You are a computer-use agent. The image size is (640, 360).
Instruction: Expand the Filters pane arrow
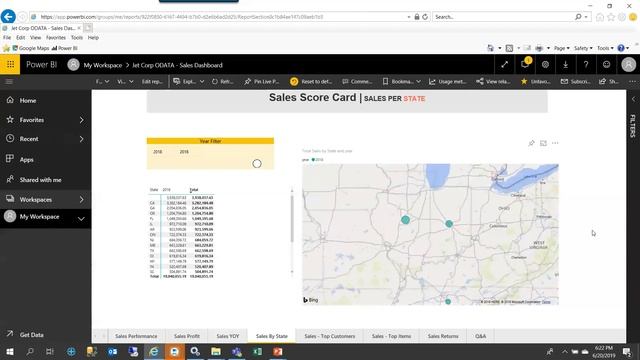point(633,99)
